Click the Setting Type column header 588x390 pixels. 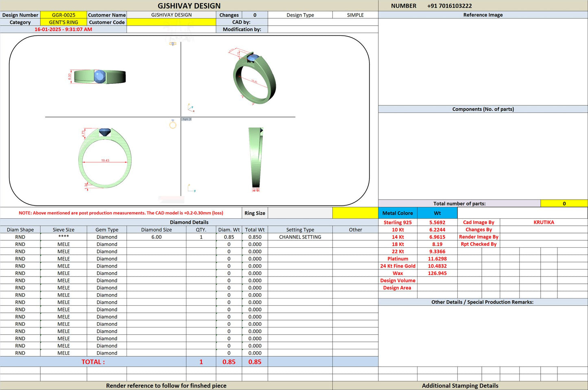pyautogui.click(x=300, y=230)
